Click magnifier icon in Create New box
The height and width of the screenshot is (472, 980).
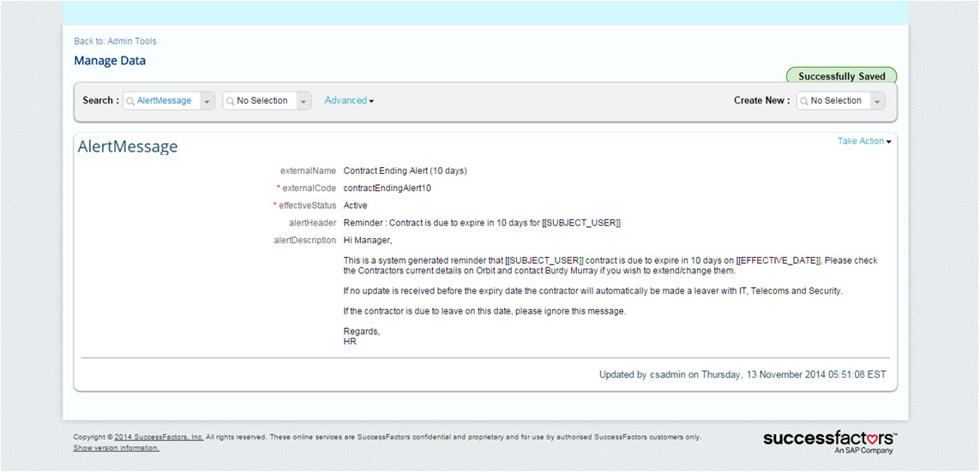click(803, 100)
